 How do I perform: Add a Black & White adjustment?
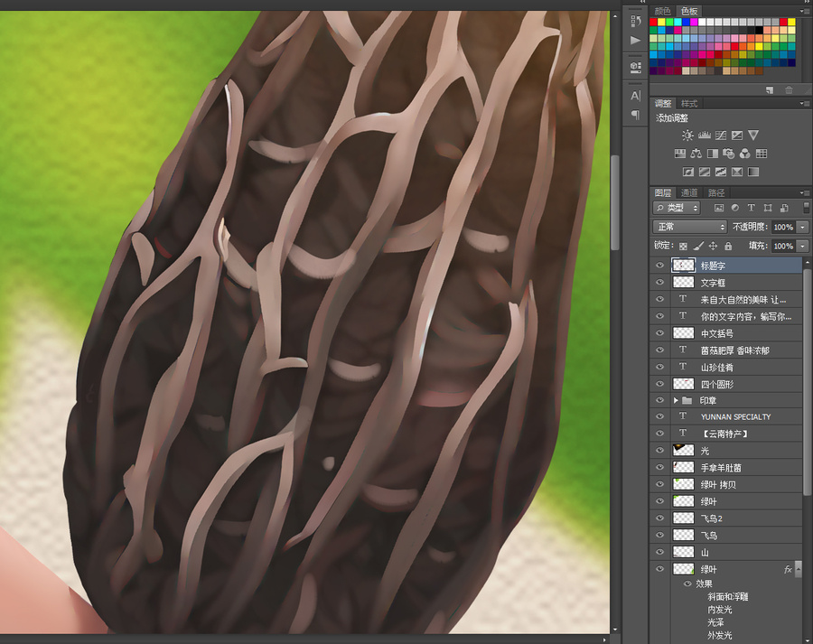[713, 154]
